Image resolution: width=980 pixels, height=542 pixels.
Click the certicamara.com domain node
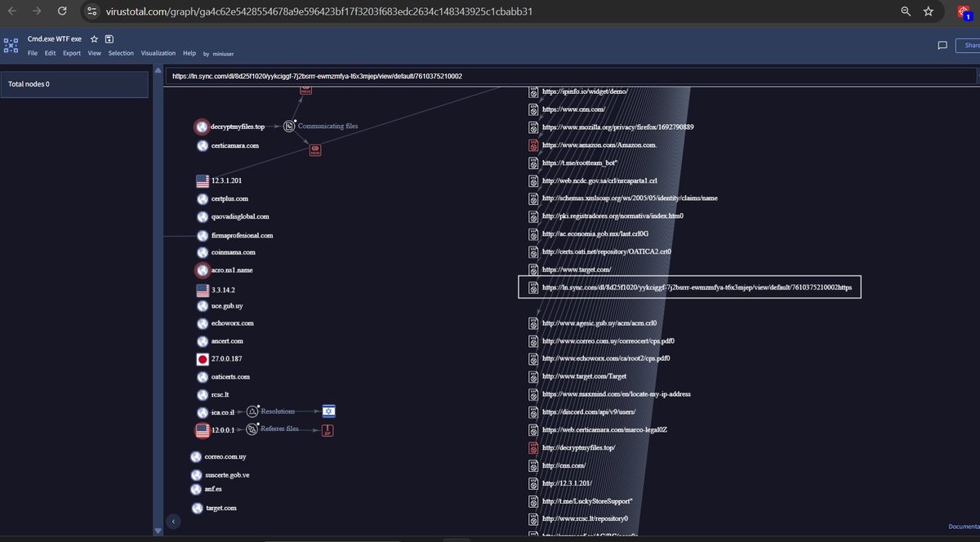[203, 146]
